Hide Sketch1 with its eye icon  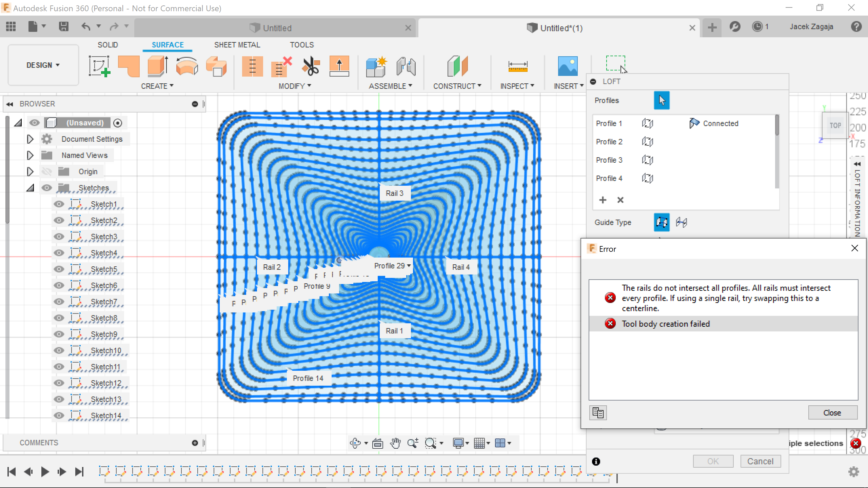click(59, 204)
